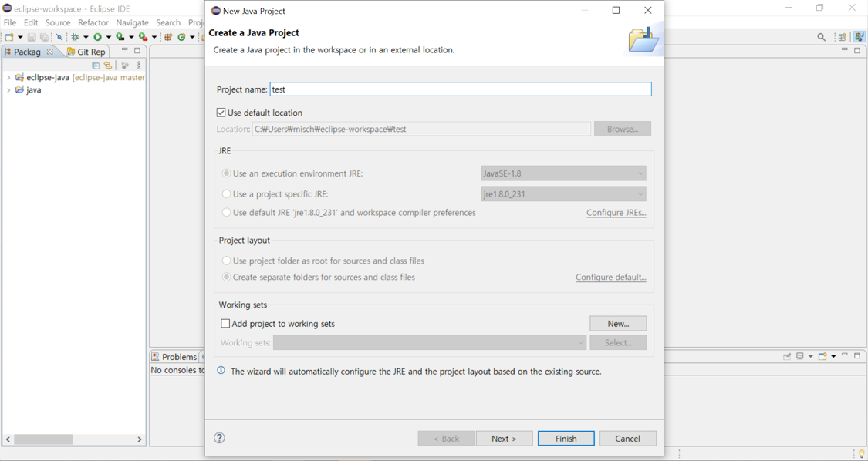Toggle Skip All Breakpoints icon
This screenshot has height=461, width=868.
(59, 37)
